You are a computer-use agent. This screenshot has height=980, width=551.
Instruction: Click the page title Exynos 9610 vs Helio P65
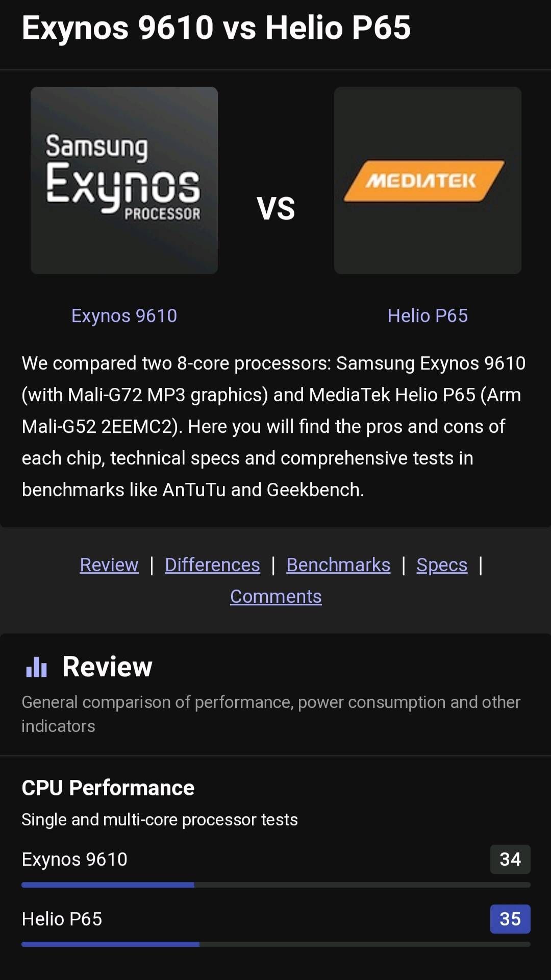pos(216,28)
